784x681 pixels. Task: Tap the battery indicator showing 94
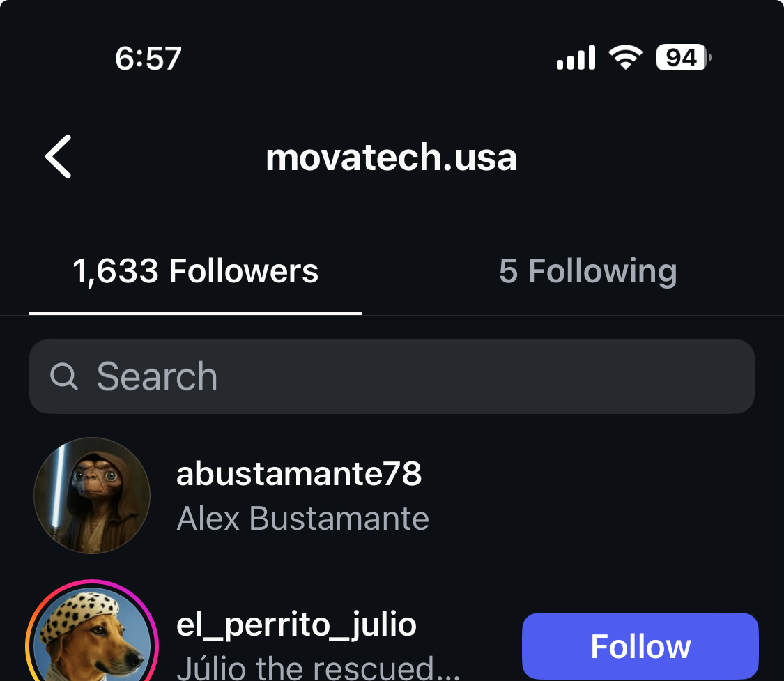click(683, 57)
